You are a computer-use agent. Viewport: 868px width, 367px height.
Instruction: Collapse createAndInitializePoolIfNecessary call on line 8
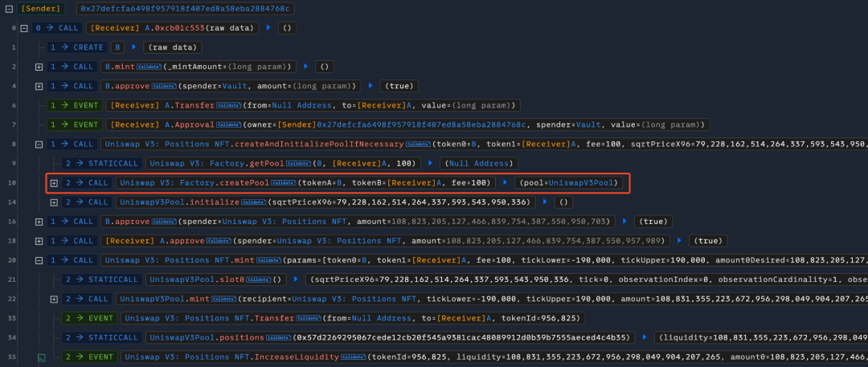pyautogui.click(x=39, y=144)
